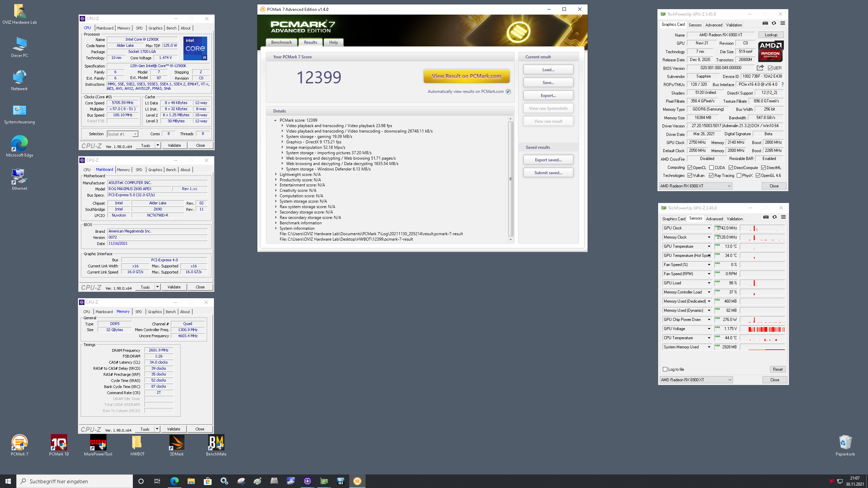Viewport: 868px width, 488px height.
Task: Click the refresh icon in GPU-Z Sensors window
Action: tap(774, 217)
